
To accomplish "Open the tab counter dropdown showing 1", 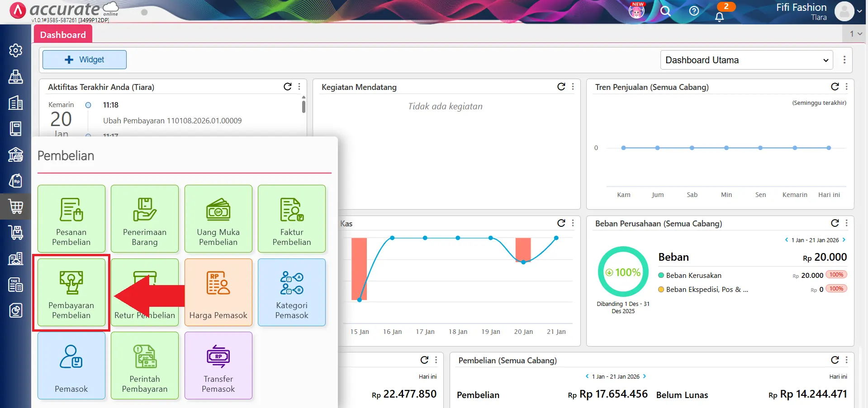I will coord(855,33).
